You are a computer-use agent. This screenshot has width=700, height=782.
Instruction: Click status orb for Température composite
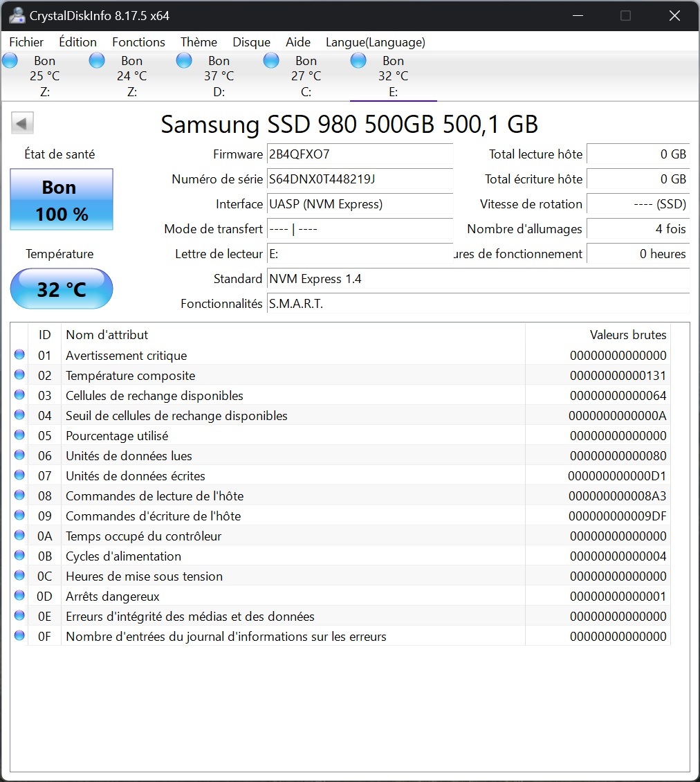[x=19, y=375]
